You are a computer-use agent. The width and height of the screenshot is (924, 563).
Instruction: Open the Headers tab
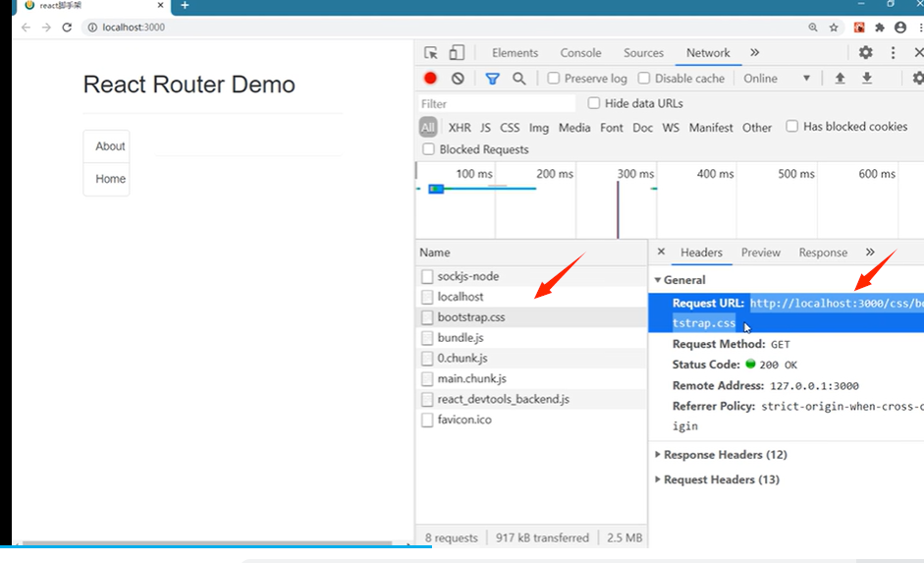(x=701, y=253)
